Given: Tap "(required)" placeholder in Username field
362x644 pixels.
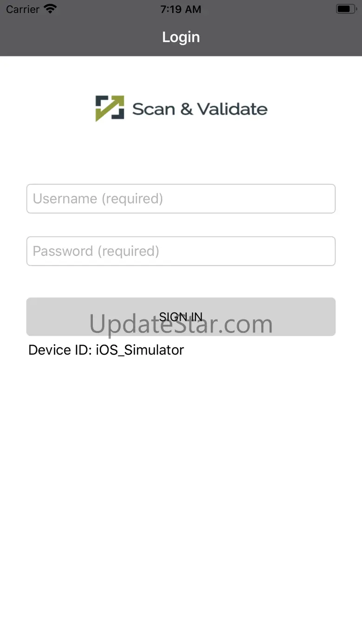Looking at the screenshot, I should pyautogui.click(x=132, y=199).
